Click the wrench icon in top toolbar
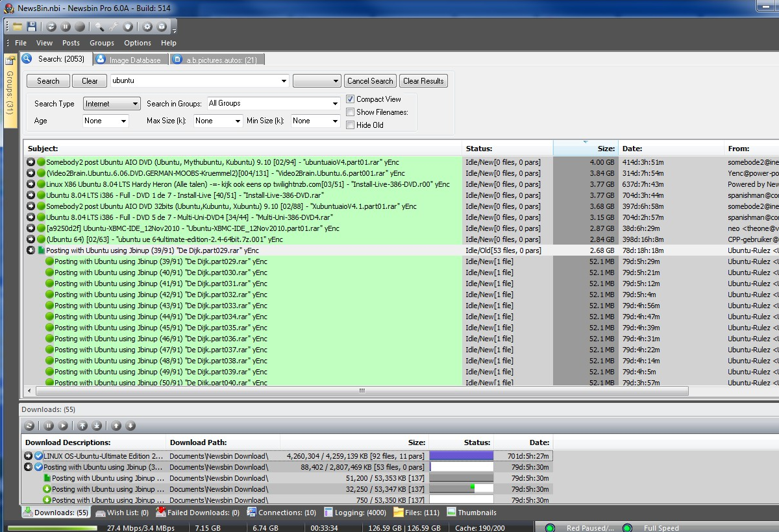The width and height of the screenshot is (779, 532). click(x=114, y=27)
